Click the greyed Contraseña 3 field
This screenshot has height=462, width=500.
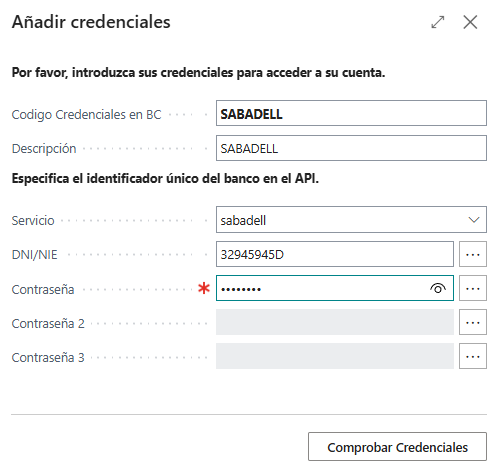(335, 356)
